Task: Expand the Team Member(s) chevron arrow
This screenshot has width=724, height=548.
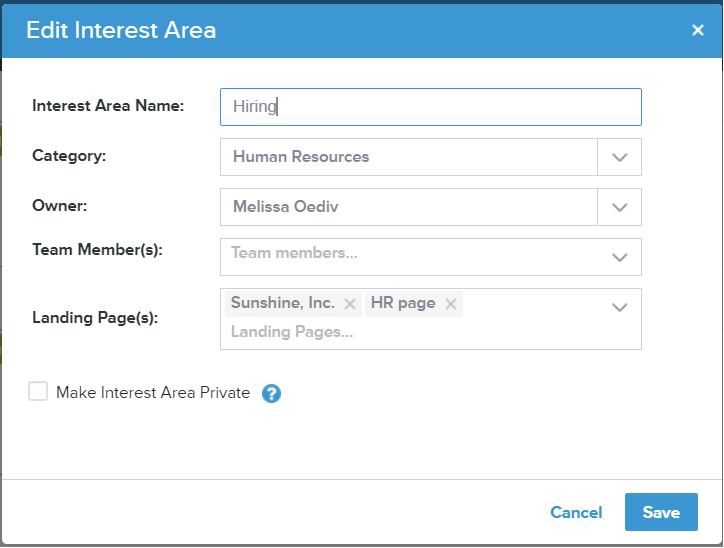Action: pos(619,257)
